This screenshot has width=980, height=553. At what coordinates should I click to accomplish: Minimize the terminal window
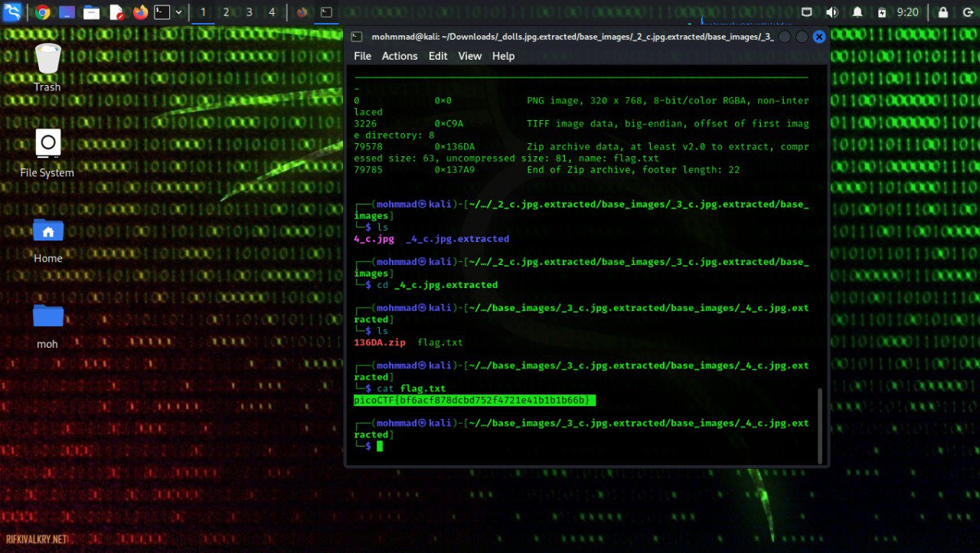pos(785,37)
